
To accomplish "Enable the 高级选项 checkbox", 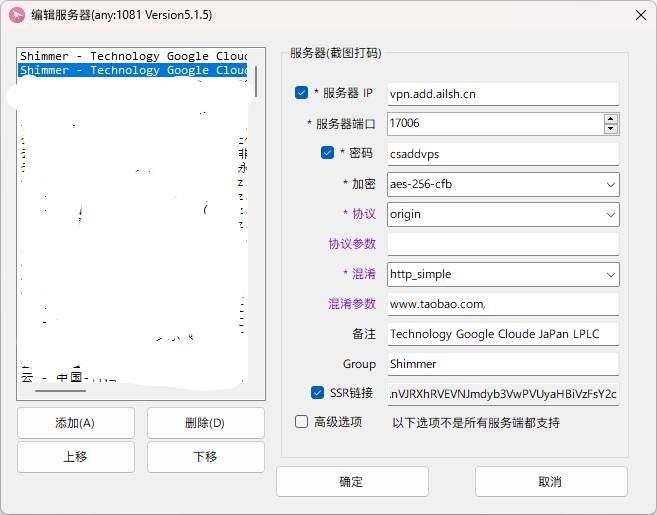I will click(x=302, y=422).
